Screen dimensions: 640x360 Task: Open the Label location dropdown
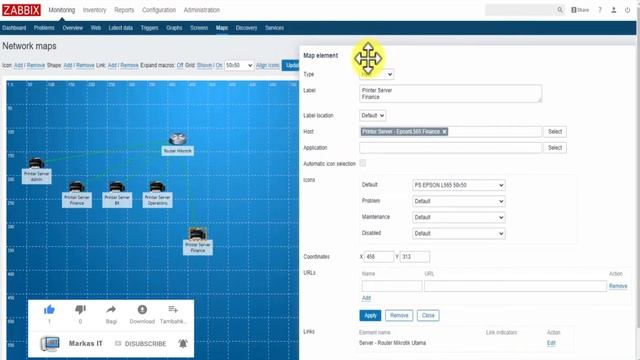tap(372, 116)
